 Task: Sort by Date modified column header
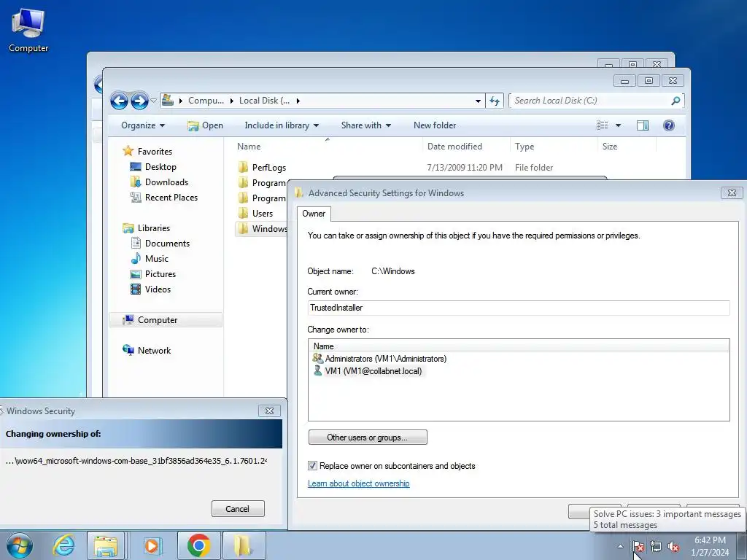(466, 147)
